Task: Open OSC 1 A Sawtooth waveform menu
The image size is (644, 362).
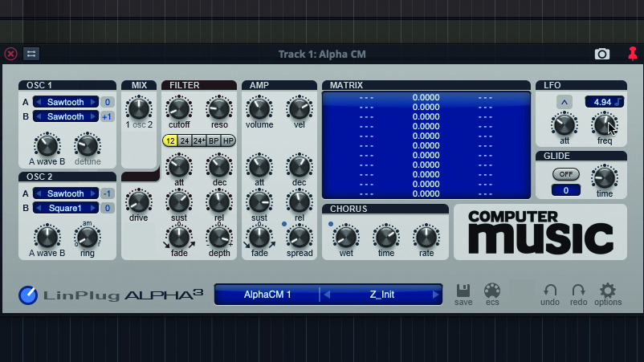Action: coord(66,102)
